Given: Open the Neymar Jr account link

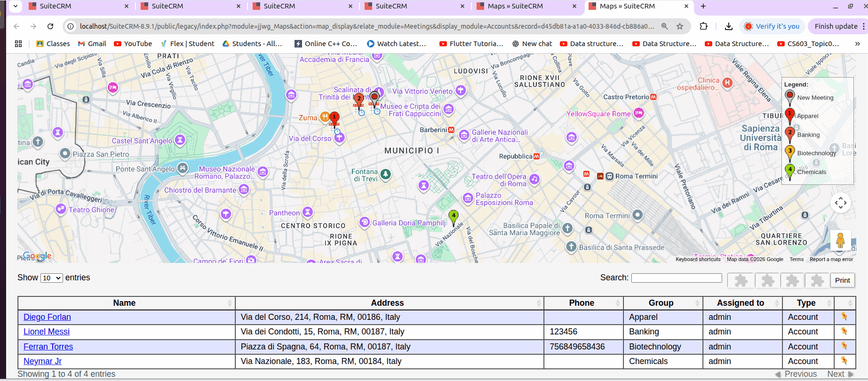Looking at the screenshot, I should [42, 361].
